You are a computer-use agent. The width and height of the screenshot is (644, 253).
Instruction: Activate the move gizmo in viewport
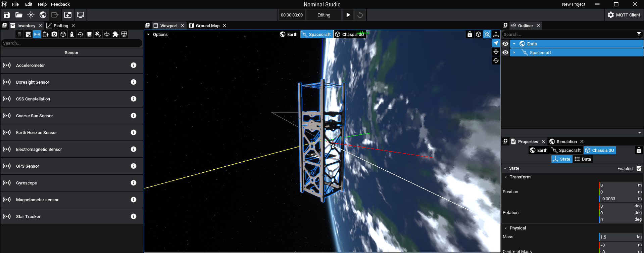click(x=496, y=52)
